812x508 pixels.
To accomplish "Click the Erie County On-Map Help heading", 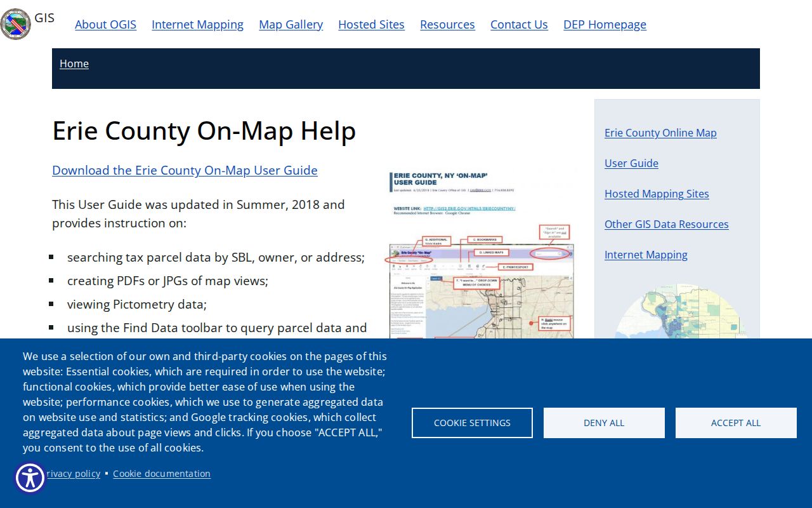I will (204, 131).
